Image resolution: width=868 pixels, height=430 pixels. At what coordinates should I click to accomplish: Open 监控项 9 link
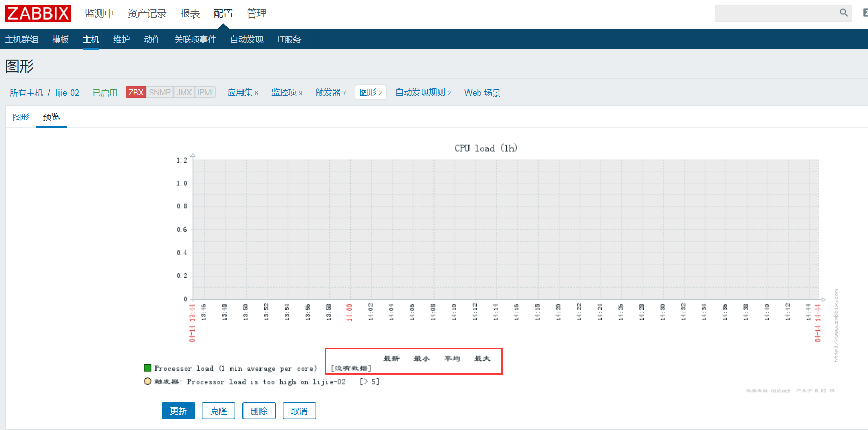pyautogui.click(x=287, y=93)
